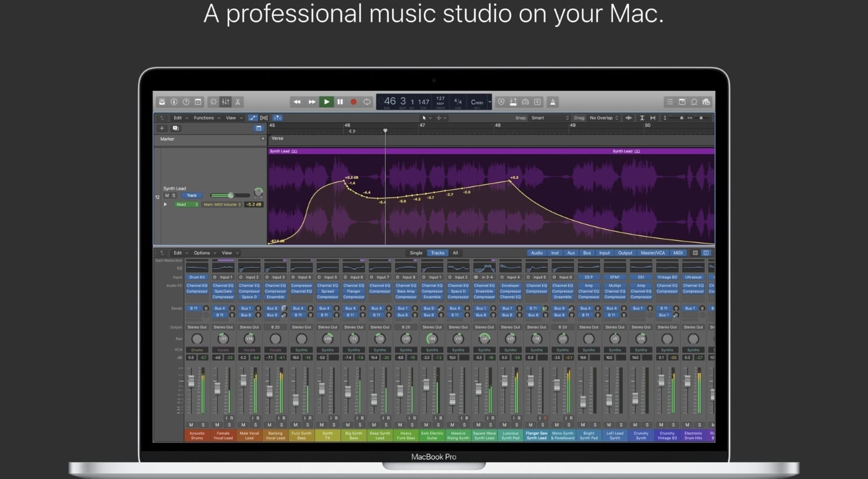Screen dimensions: 868x479
Task: Toggle the Mixer faders button
Action: [225, 102]
